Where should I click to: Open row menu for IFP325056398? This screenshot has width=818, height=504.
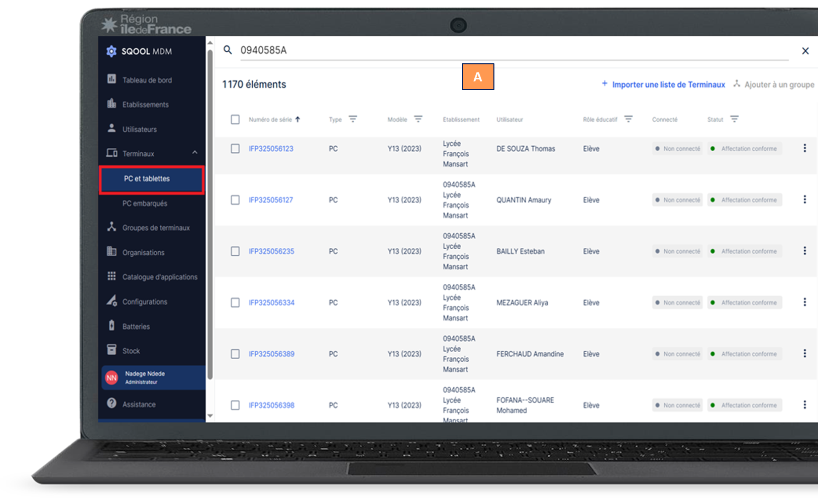pos(804,405)
